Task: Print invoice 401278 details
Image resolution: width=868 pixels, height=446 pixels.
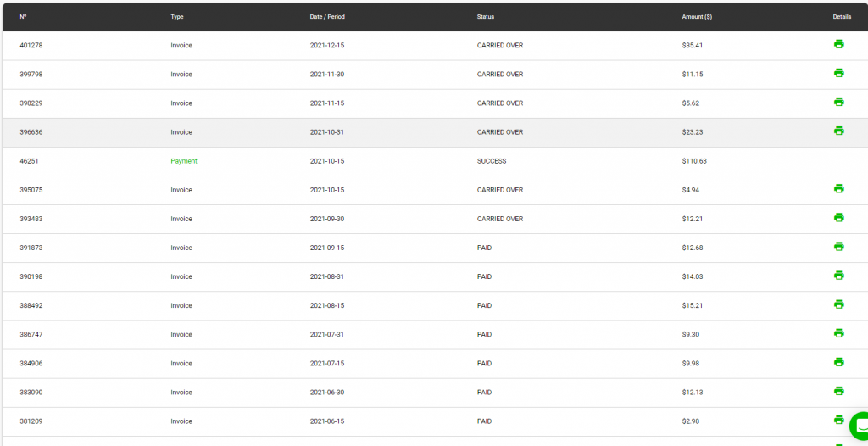Action: [838, 44]
